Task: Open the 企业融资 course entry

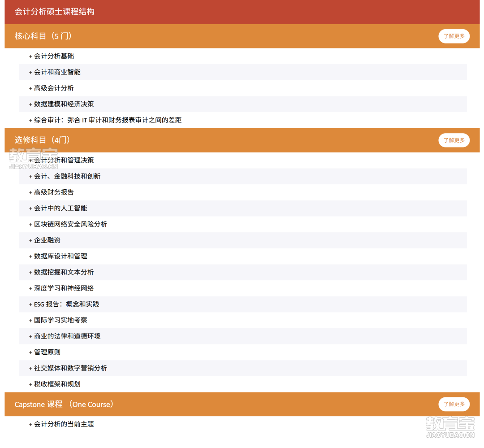Action: point(242,240)
